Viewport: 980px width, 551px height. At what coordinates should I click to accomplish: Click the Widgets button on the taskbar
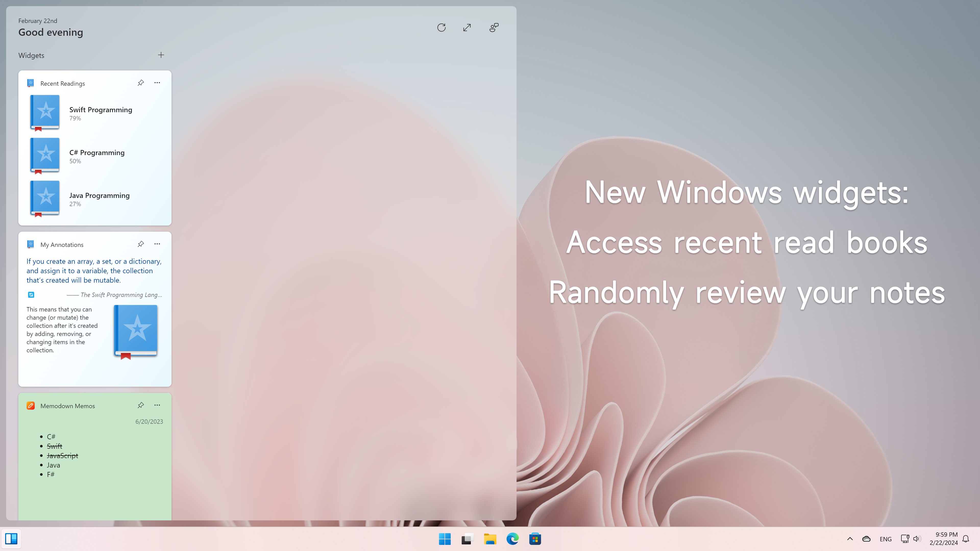(11, 539)
